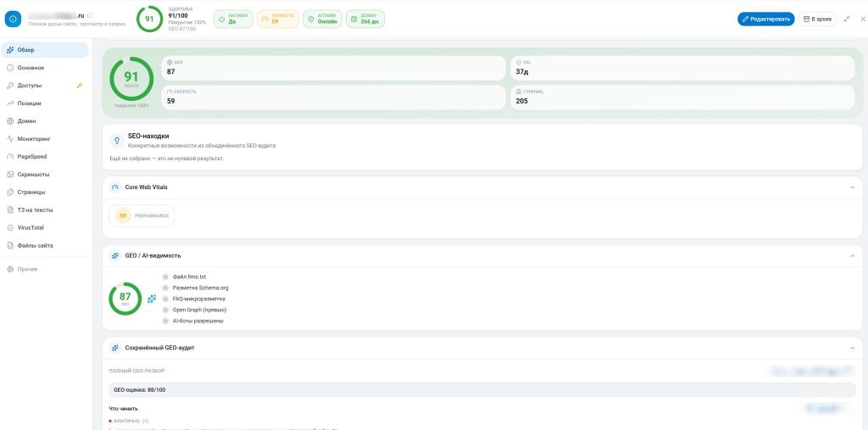Go to Доступы in the sidebar
The height and width of the screenshot is (430, 868).
click(45, 86)
